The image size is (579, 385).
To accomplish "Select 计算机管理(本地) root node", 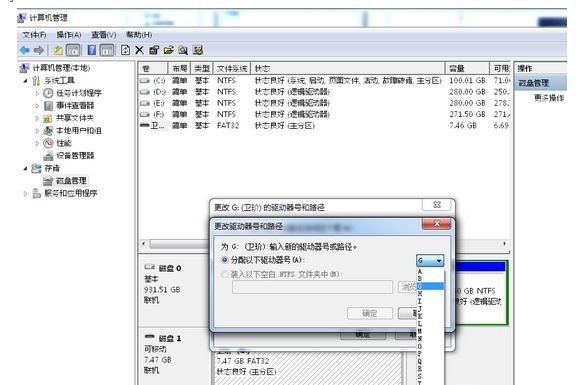I will click(61, 68).
